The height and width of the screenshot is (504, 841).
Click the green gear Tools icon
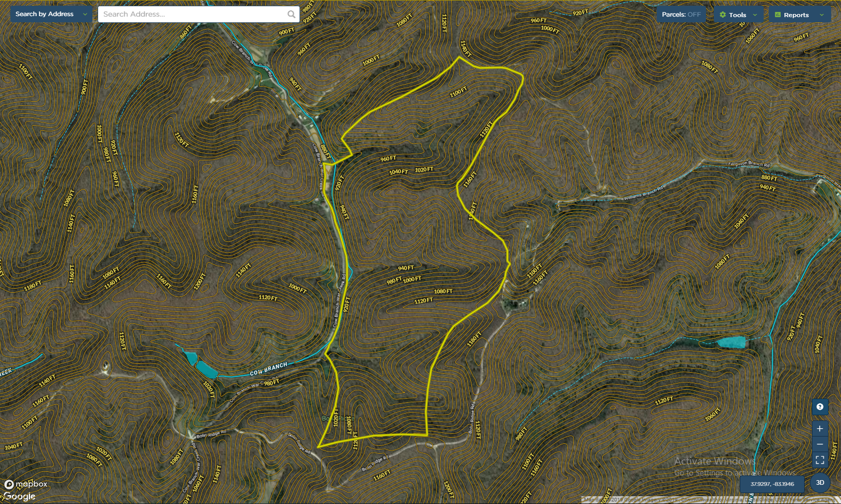pos(723,15)
